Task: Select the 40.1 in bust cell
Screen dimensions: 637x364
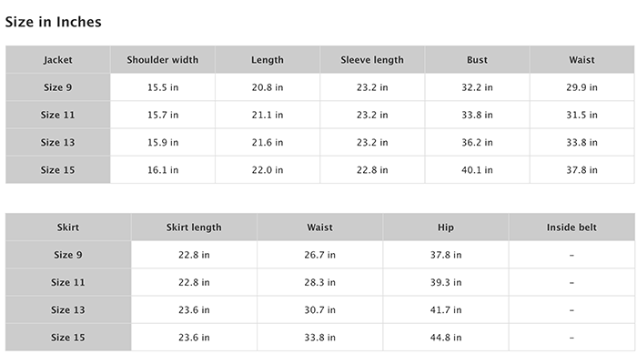Action: pos(477,170)
